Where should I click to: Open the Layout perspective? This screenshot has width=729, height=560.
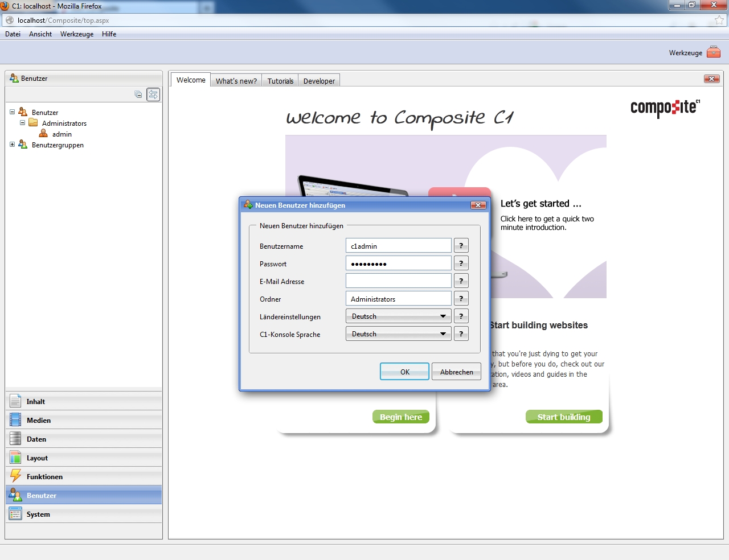(37, 458)
